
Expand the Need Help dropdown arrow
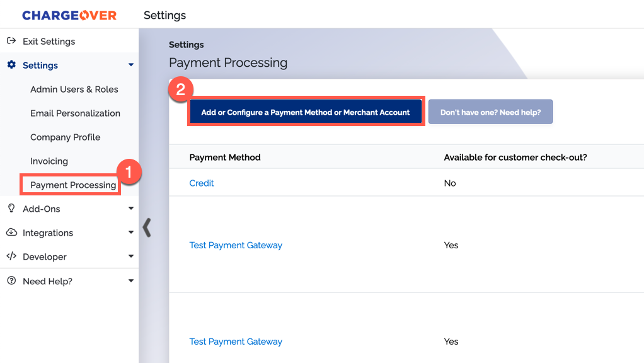(130, 281)
